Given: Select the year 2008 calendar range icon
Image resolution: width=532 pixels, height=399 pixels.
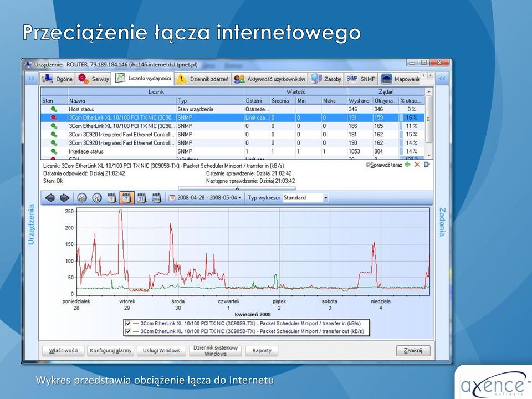Looking at the screenshot, I should (x=156, y=198).
